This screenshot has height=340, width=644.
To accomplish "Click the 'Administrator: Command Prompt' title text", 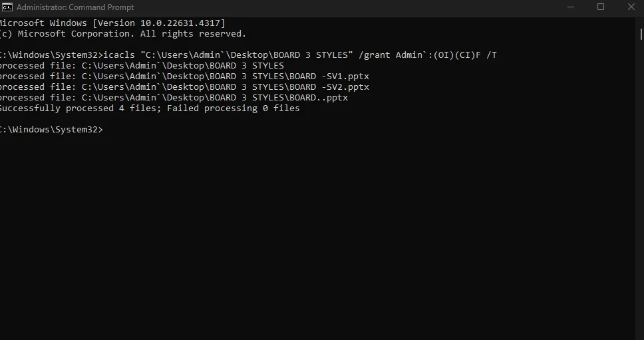I will pyautogui.click(x=75, y=7).
